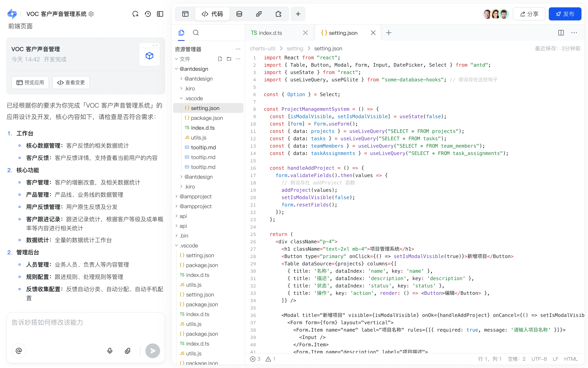The height and width of the screenshot is (368, 588).
Task: Expand the second .kiro folder
Action: click(181, 187)
